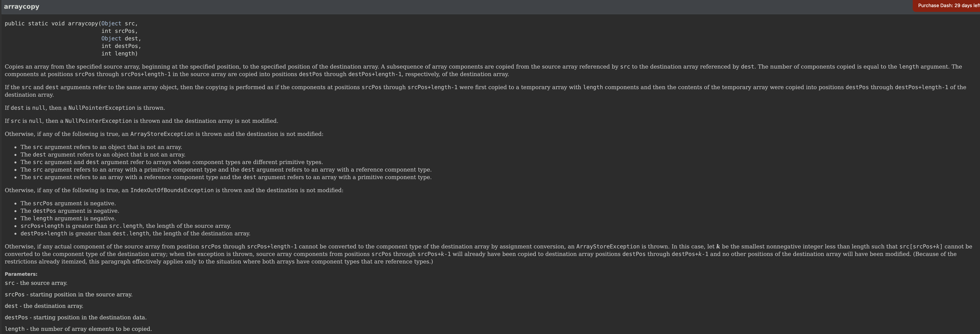Click the IndexOutOfBoundsException code text
Image resolution: width=980 pixels, height=334 pixels.
[172, 190]
